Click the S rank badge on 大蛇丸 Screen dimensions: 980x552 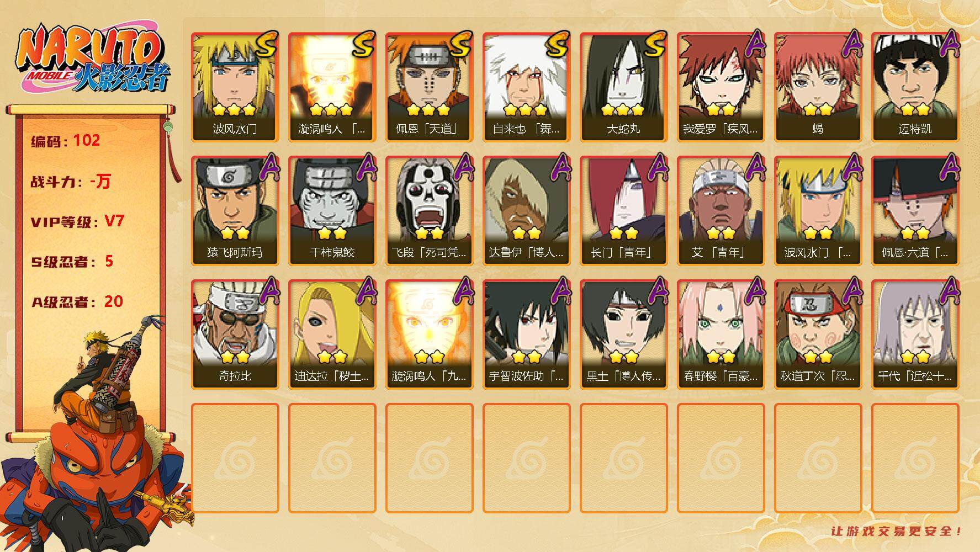click(x=655, y=44)
